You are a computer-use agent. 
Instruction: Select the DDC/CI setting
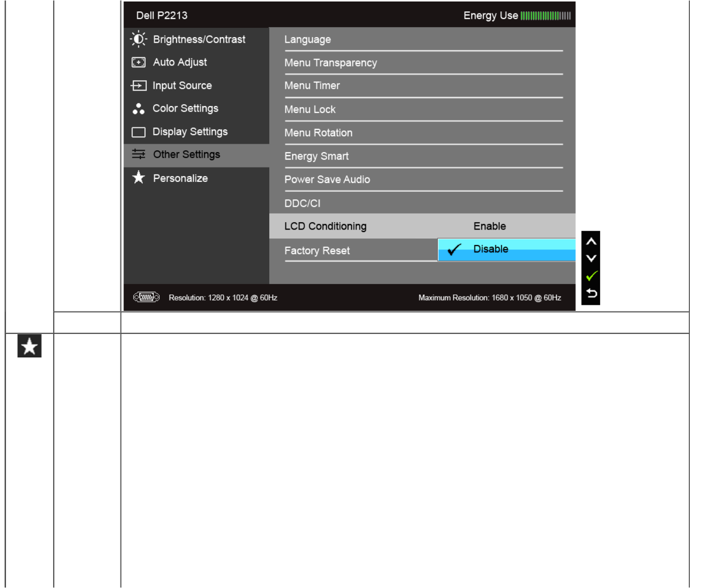point(423,203)
